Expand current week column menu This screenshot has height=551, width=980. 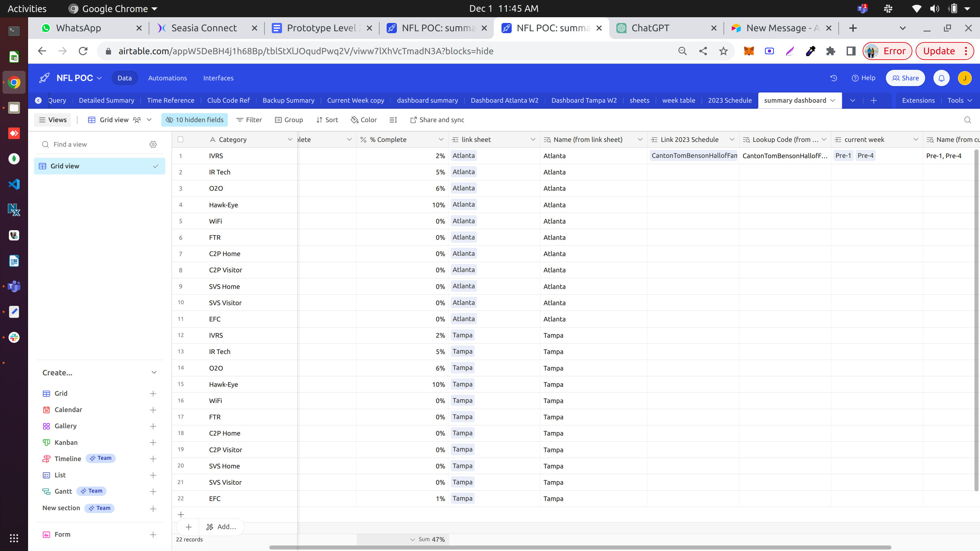916,140
